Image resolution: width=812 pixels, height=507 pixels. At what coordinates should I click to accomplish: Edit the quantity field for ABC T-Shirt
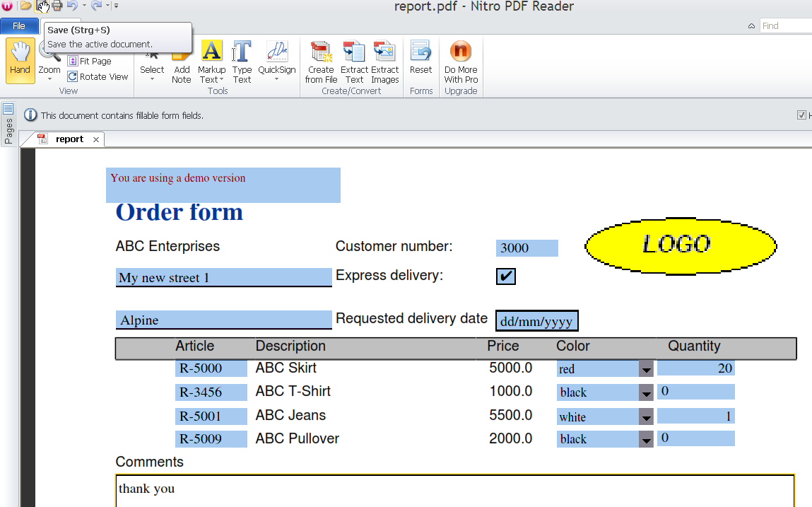coord(696,392)
